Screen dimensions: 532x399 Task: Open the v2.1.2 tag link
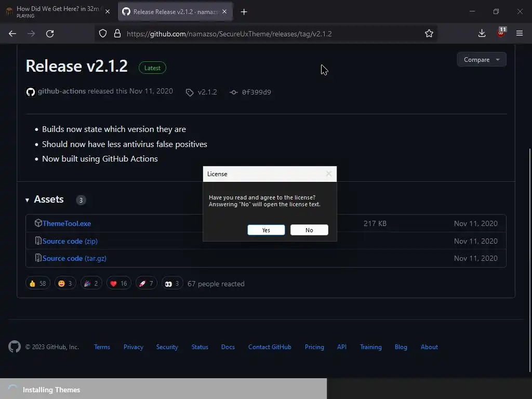tap(207, 92)
